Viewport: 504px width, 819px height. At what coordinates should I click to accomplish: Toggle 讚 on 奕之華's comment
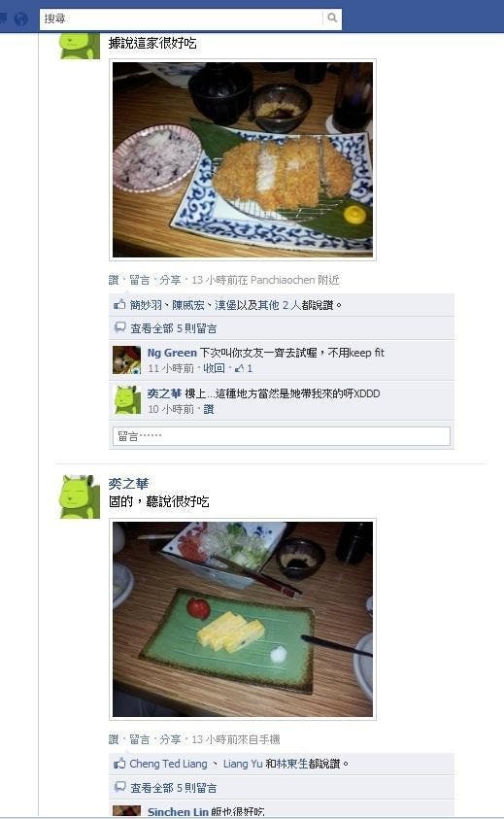(x=209, y=409)
